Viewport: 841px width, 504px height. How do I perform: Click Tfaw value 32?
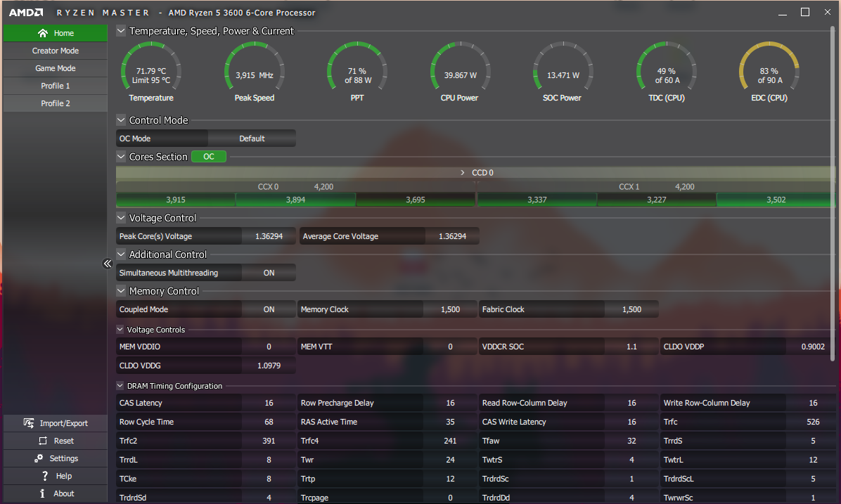click(631, 441)
